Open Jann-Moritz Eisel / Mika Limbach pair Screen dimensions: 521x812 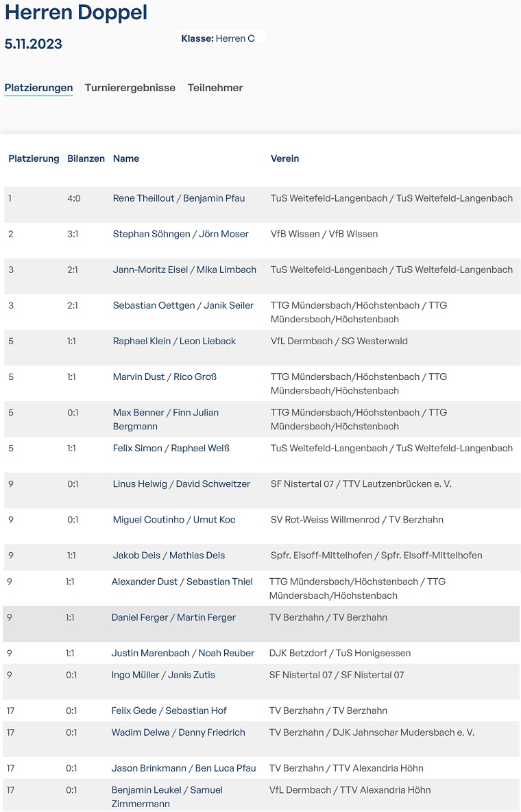(x=184, y=270)
